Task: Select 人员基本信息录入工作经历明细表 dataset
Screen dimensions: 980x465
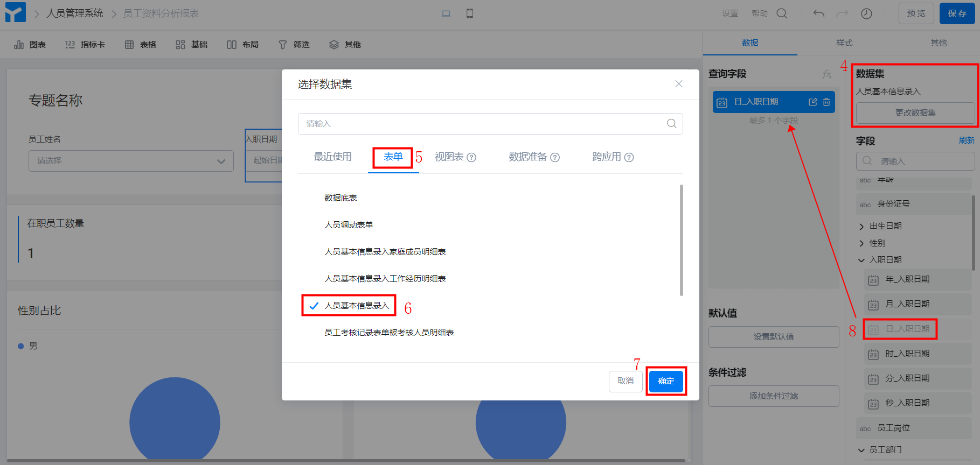Action: click(385, 278)
